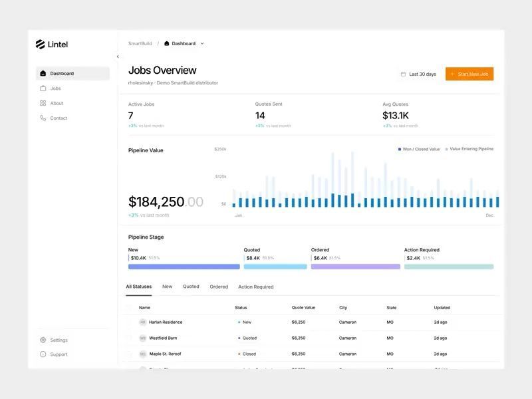Click the About grid icon
Viewport: 532px width, 399px height.
click(x=43, y=103)
